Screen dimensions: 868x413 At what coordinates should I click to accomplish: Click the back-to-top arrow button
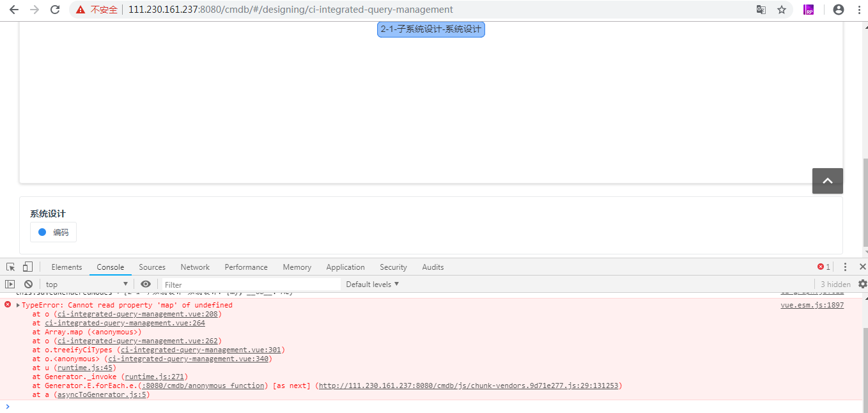827,181
